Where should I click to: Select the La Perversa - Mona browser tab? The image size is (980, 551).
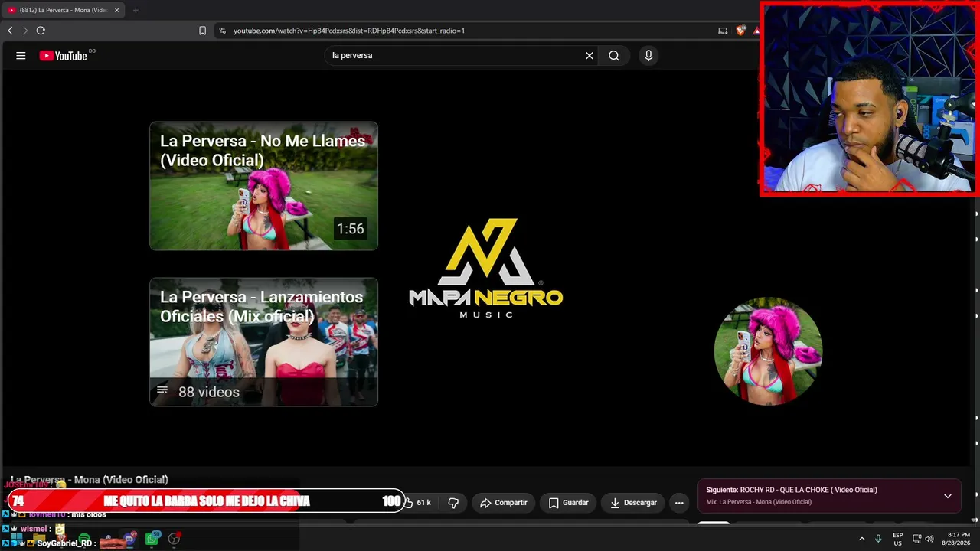coord(63,10)
